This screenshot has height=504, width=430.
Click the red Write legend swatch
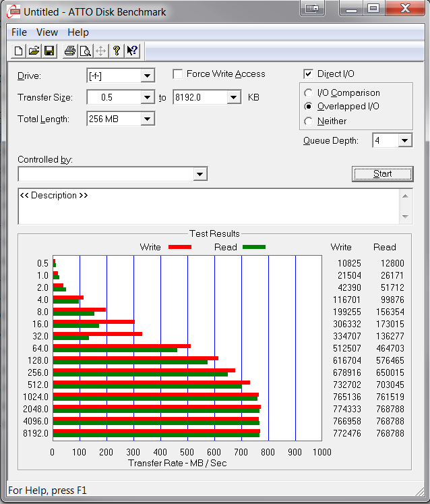tap(179, 247)
